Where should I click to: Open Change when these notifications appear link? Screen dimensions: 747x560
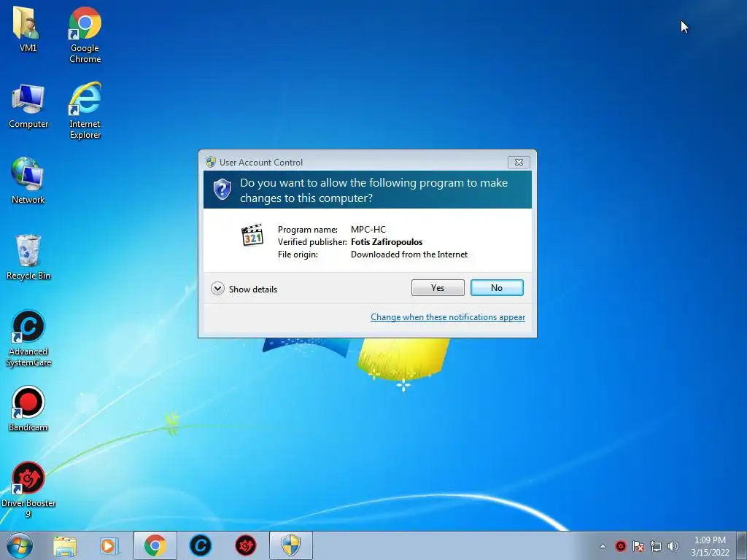(x=448, y=317)
